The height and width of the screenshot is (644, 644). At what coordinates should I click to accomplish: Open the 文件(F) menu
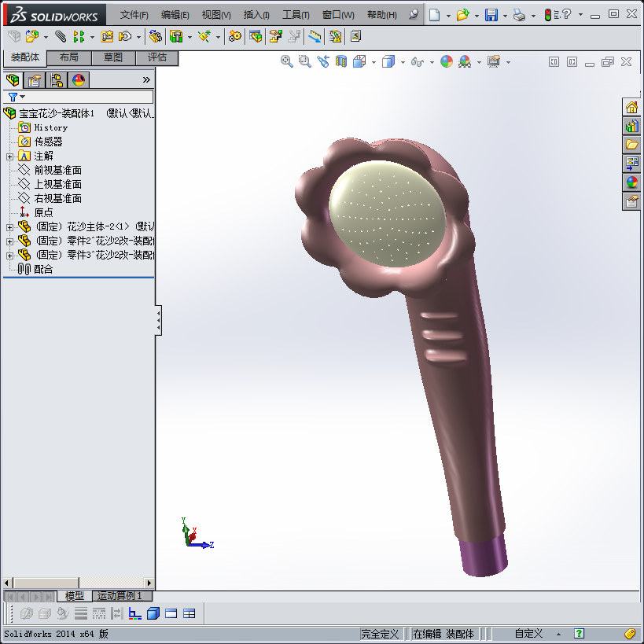point(134,15)
